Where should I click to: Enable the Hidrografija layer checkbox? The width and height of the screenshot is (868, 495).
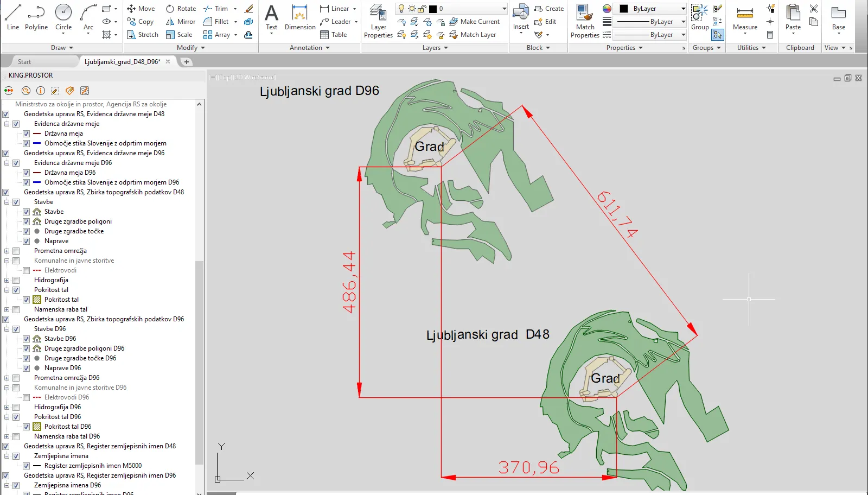16,280
